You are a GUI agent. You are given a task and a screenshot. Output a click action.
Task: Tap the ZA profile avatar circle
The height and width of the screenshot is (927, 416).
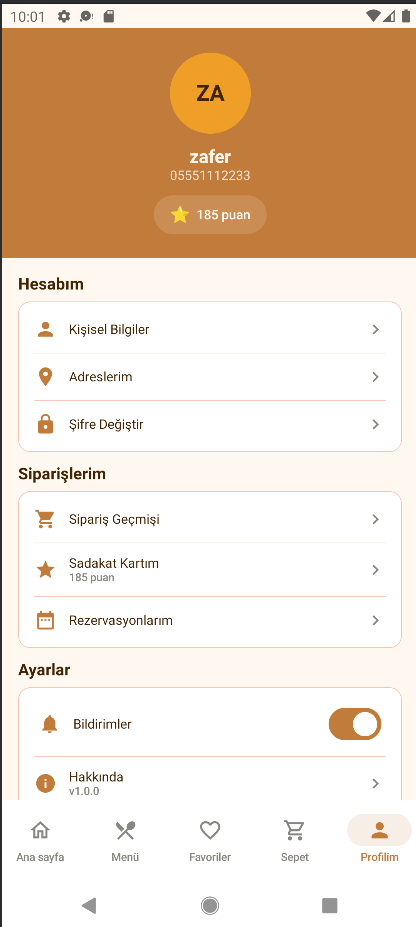(x=210, y=93)
